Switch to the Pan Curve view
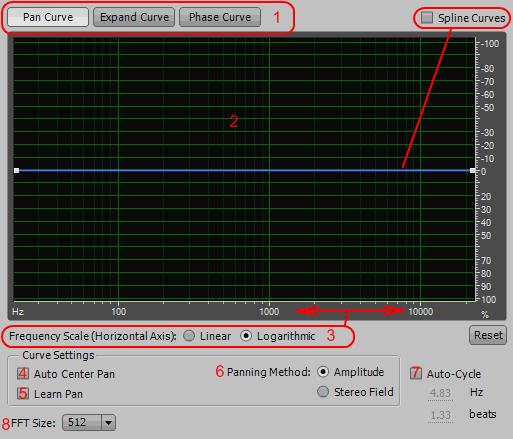The width and height of the screenshot is (513, 439). tap(48, 17)
